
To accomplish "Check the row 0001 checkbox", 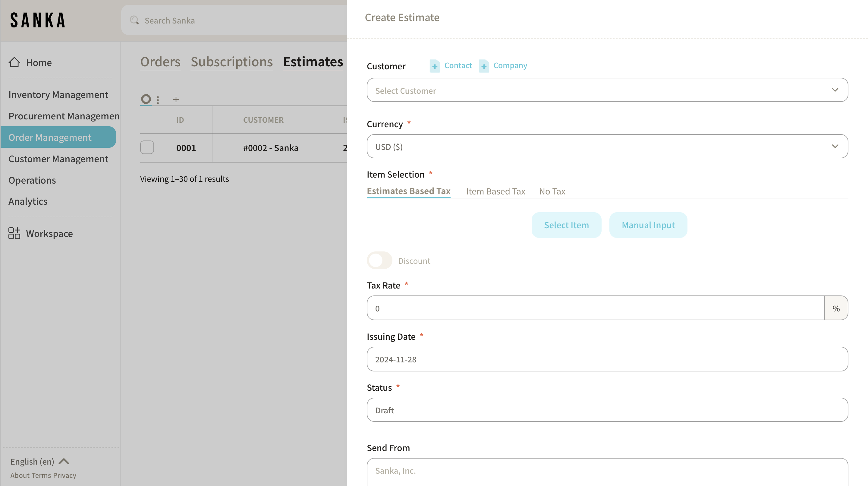I will coord(147,148).
